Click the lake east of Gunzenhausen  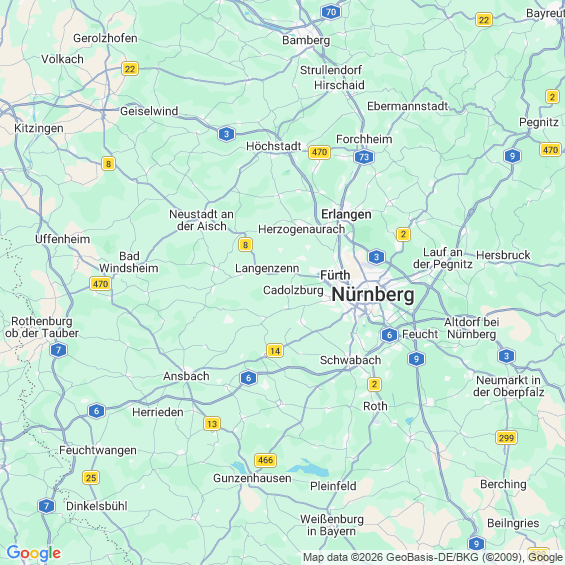point(308,469)
